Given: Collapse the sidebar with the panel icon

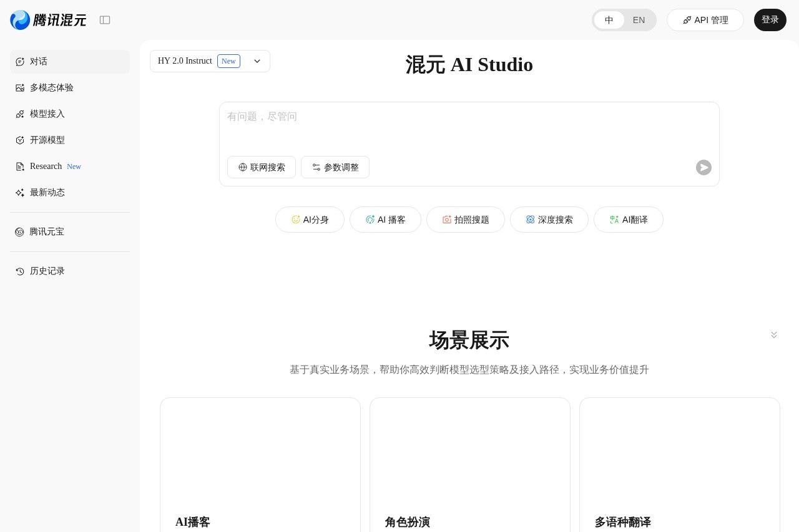Looking at the screenshot, I should click(x=105, y=20).
